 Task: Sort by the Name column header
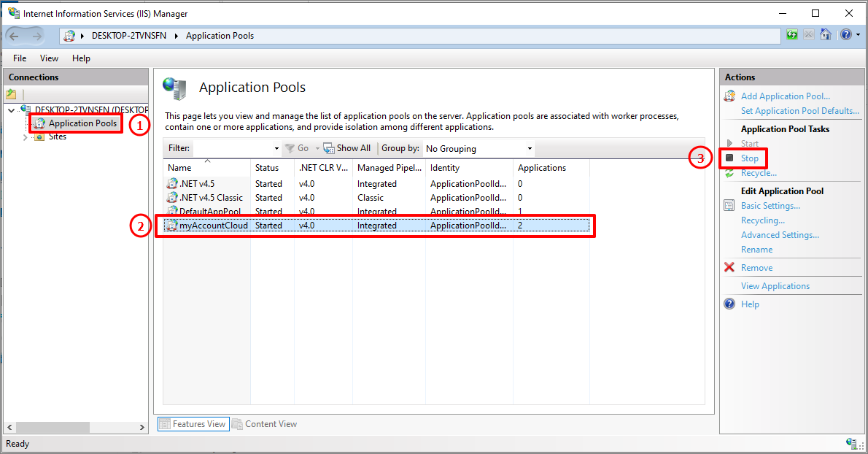pyautogui.click(x=207, y=168)
